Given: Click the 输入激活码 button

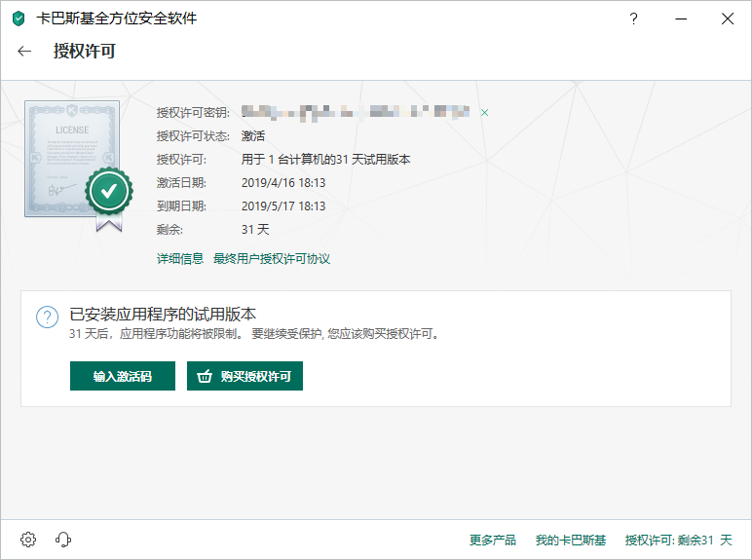Looking at the screenshot, I should pyautogui.click(x=123, y=376).
